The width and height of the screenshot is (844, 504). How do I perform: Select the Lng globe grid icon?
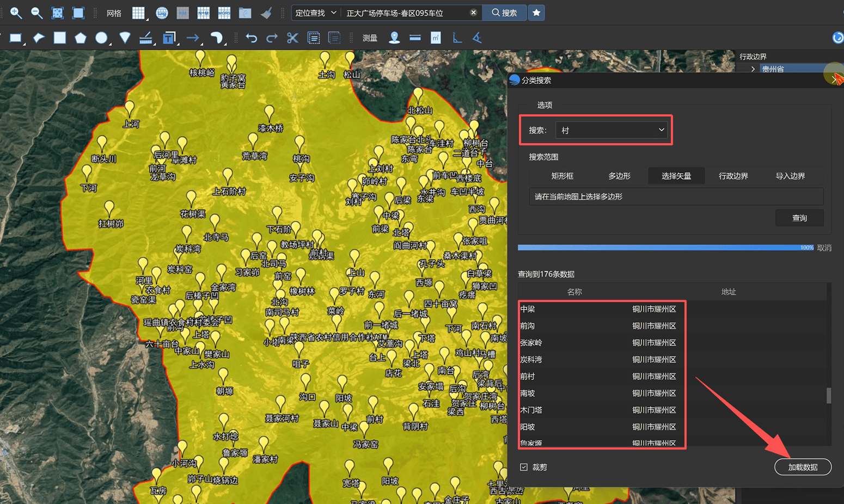coord(162,13)
